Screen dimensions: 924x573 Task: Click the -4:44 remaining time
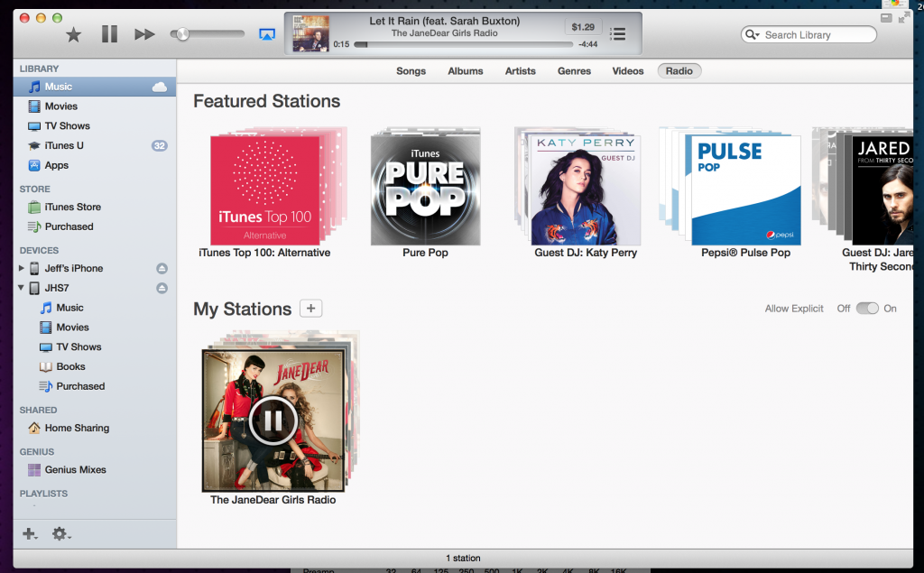point(587,44)
